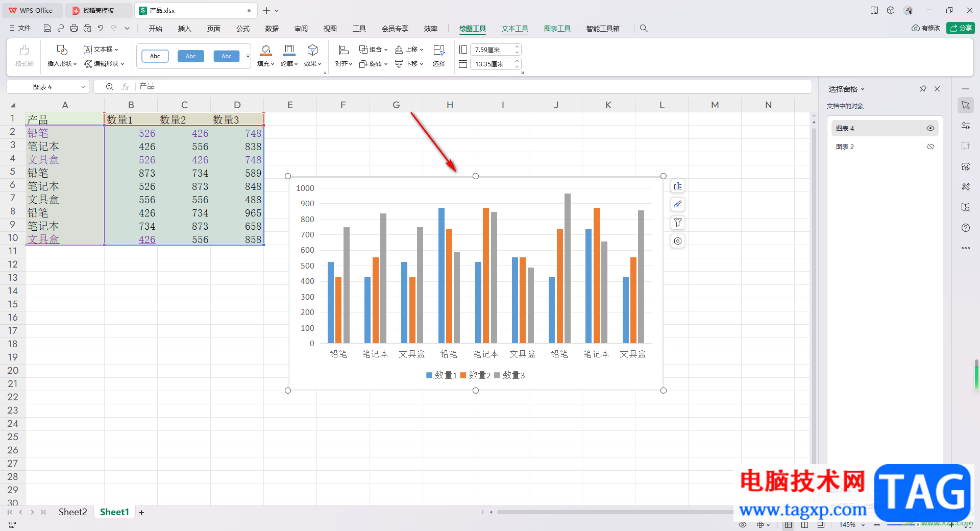Click the zoom out minus button
980x531 pixels.
point(877,525)
